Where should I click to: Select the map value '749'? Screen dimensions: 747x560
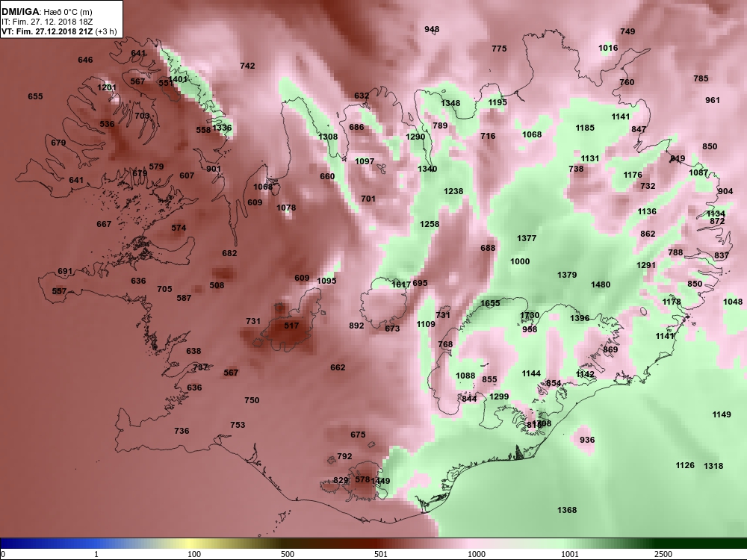[627, 31]
